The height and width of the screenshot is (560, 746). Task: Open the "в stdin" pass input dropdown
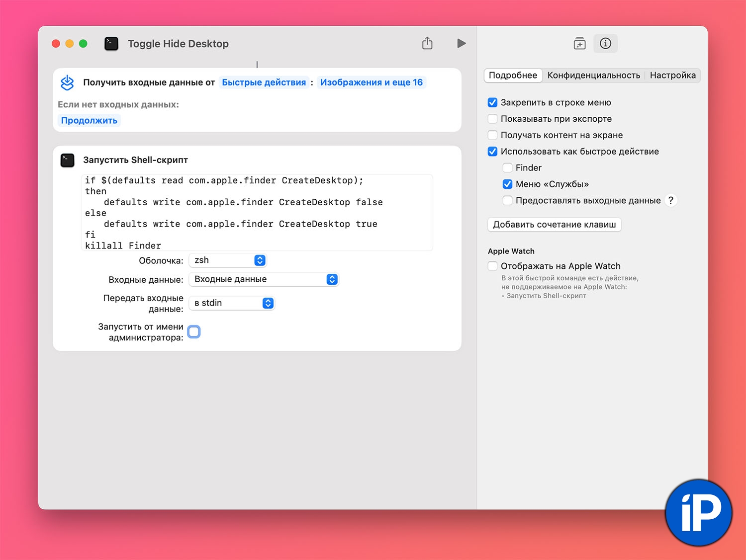(232, 303)
